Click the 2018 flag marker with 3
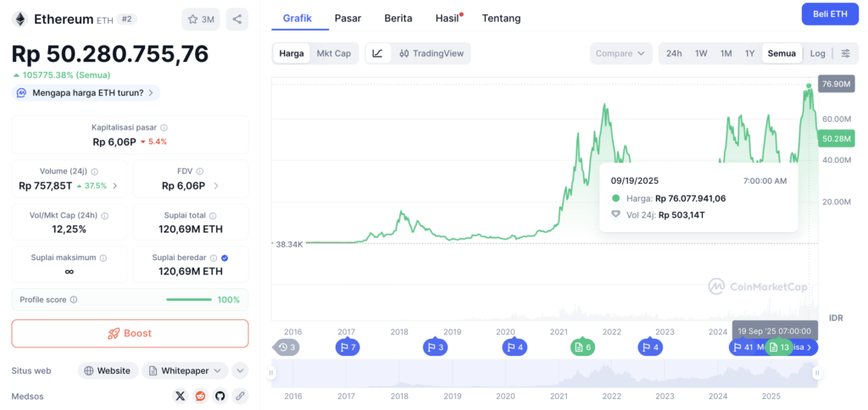 pyautogui.click(x=436, y=347)
